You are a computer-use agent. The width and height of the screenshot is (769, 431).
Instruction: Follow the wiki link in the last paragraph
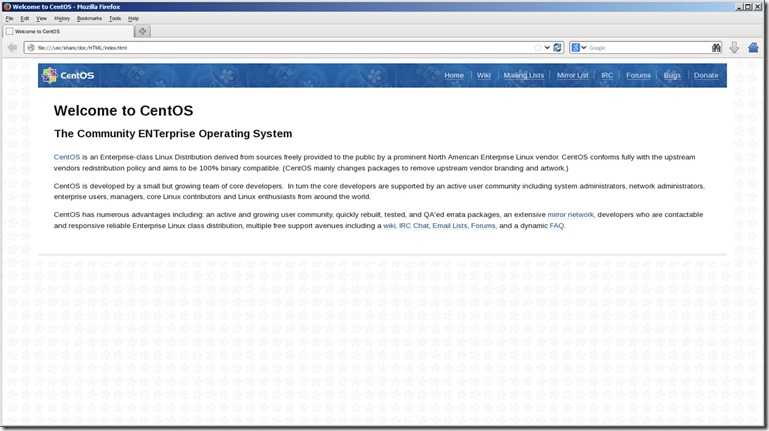[389, 226]
